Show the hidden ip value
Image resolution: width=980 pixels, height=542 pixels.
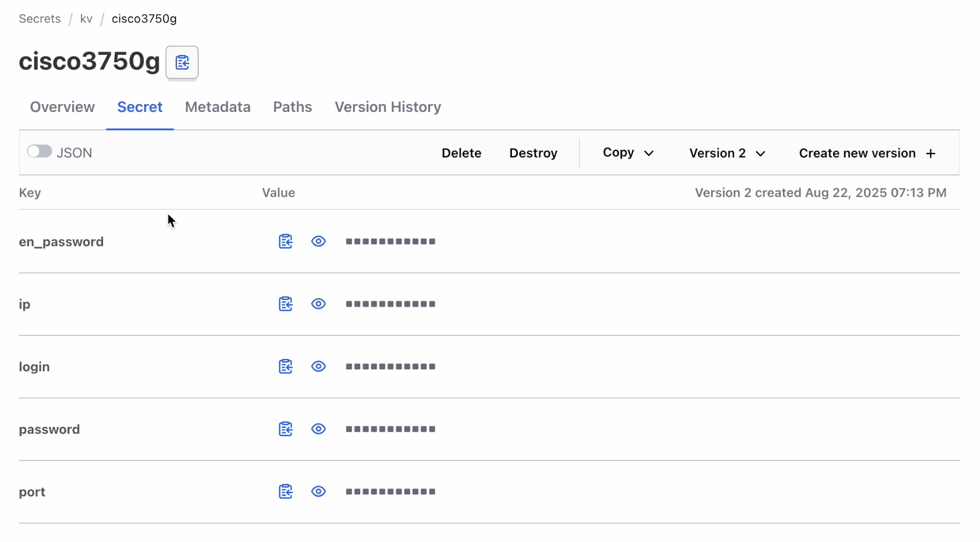[x=318, y=304]
